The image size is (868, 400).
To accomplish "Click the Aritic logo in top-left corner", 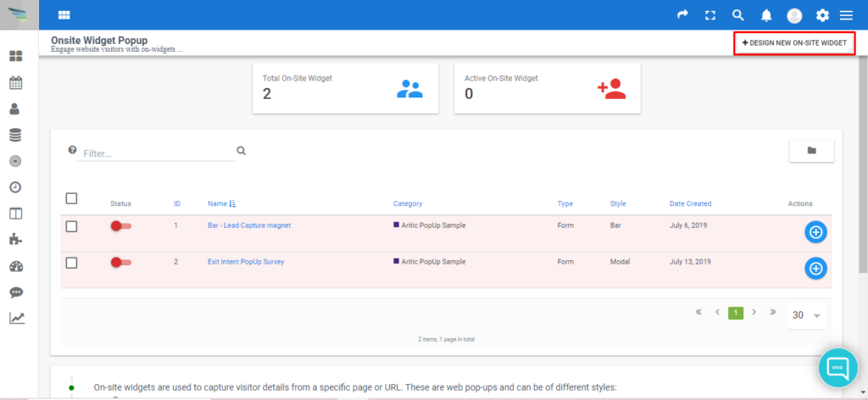I will [19, 15].
